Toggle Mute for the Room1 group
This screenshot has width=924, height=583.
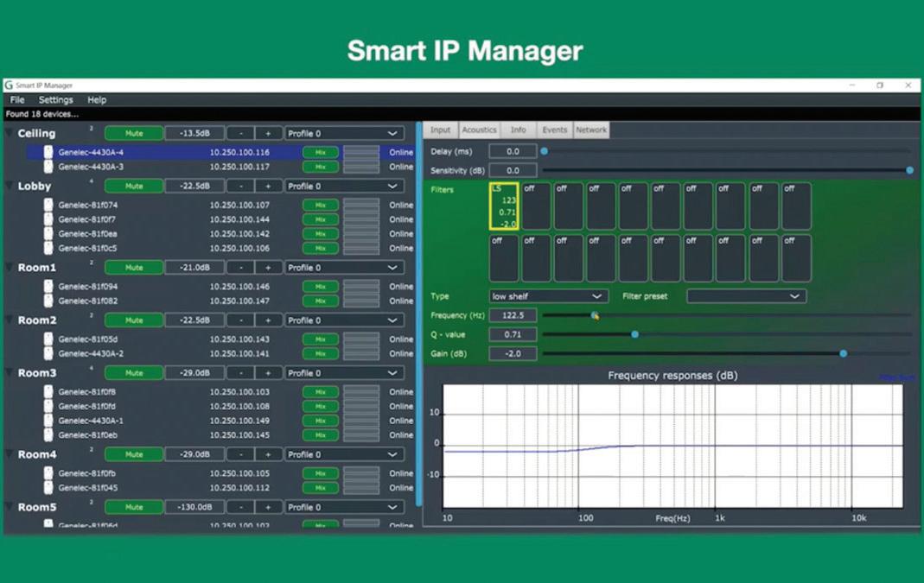point(134,268)
